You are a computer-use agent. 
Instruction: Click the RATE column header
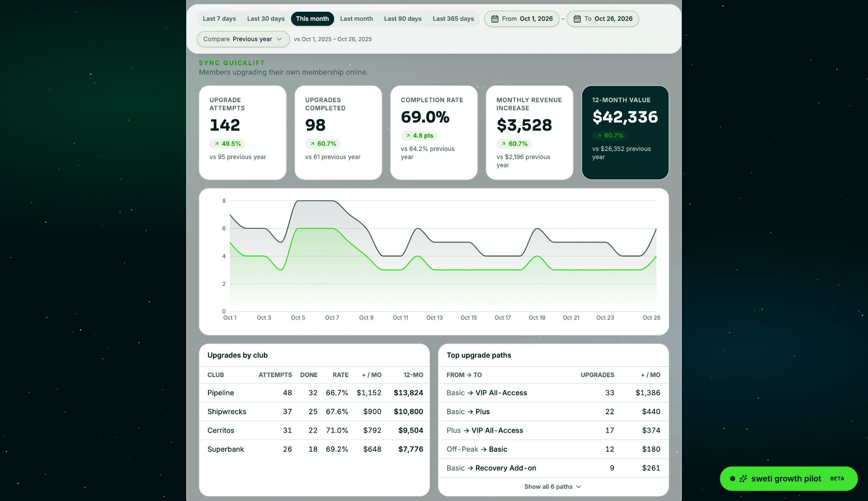tap(340, 375)
